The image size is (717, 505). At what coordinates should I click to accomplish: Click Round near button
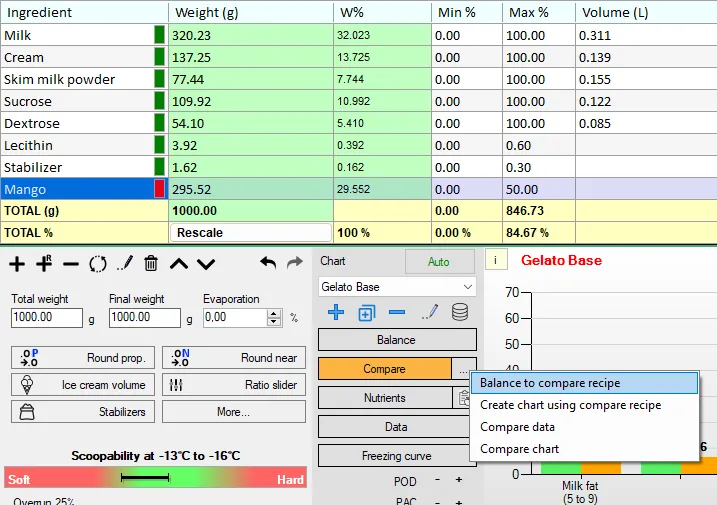click(x=234, y=358)
